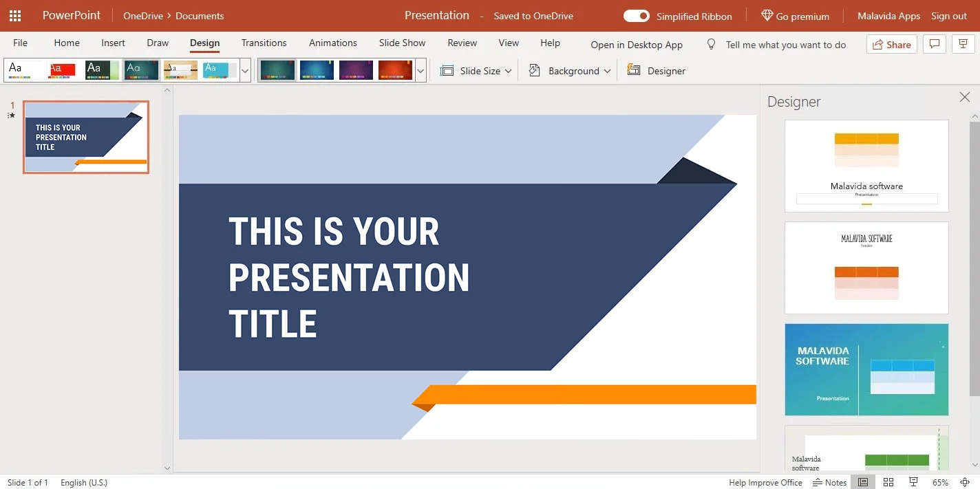Open the Review tab
Viewport: 980px width, 489px height.
pos(462,43)
